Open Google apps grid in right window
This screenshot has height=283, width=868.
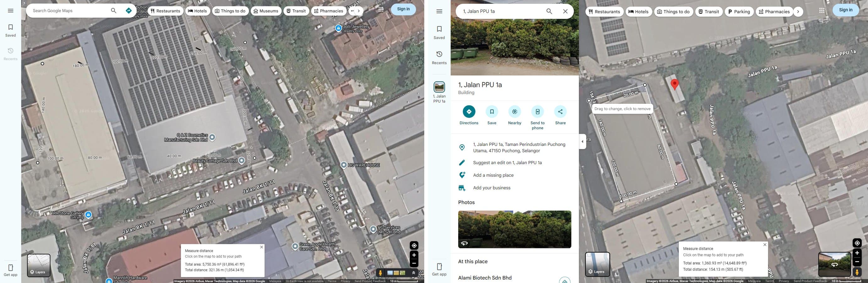coord(822,10)
